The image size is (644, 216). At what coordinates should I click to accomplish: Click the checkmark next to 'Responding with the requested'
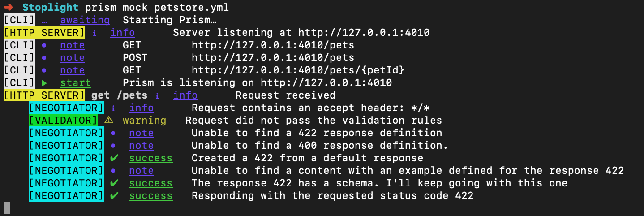click(115, 196)
